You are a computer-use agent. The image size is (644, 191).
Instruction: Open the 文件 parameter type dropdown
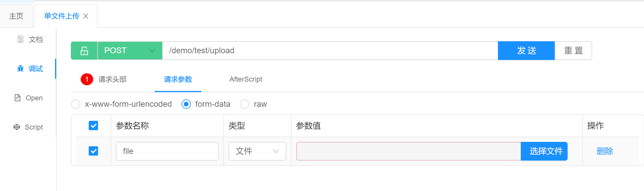[x=257, y=151]
